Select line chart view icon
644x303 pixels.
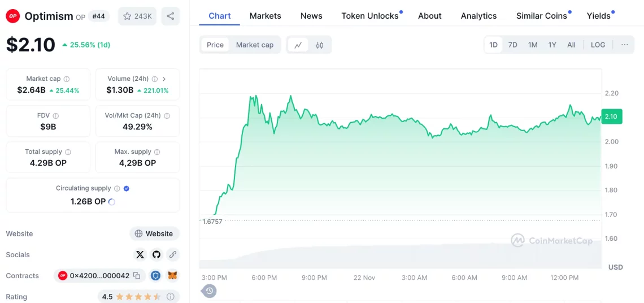click(x=298, y=45)
